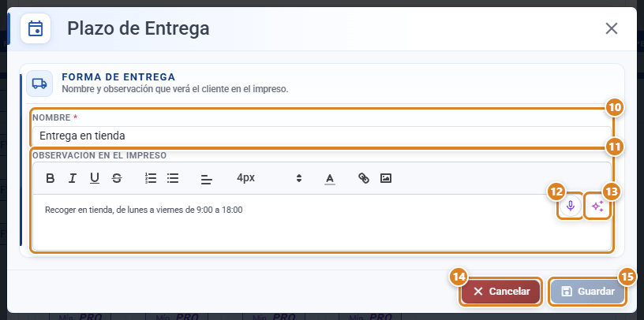Insert an image into the observation
Screen dimensions: 644x320
(x=386, y=178)
